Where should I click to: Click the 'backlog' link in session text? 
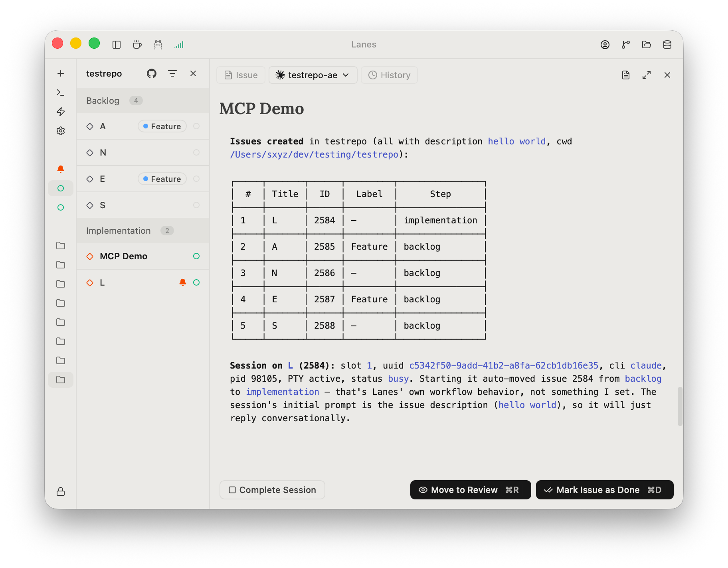pos(643,379)
